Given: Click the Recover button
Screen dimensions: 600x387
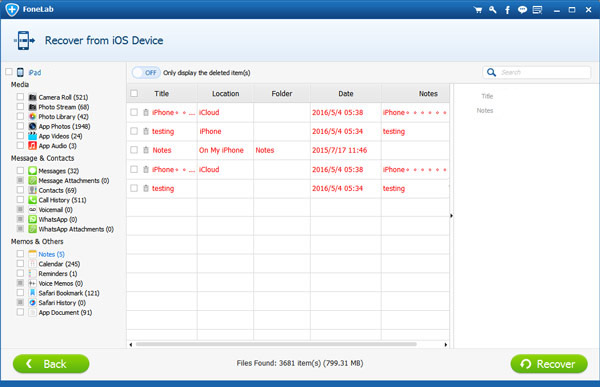Looking at the screenshot, I should click(x=549, y=364).
